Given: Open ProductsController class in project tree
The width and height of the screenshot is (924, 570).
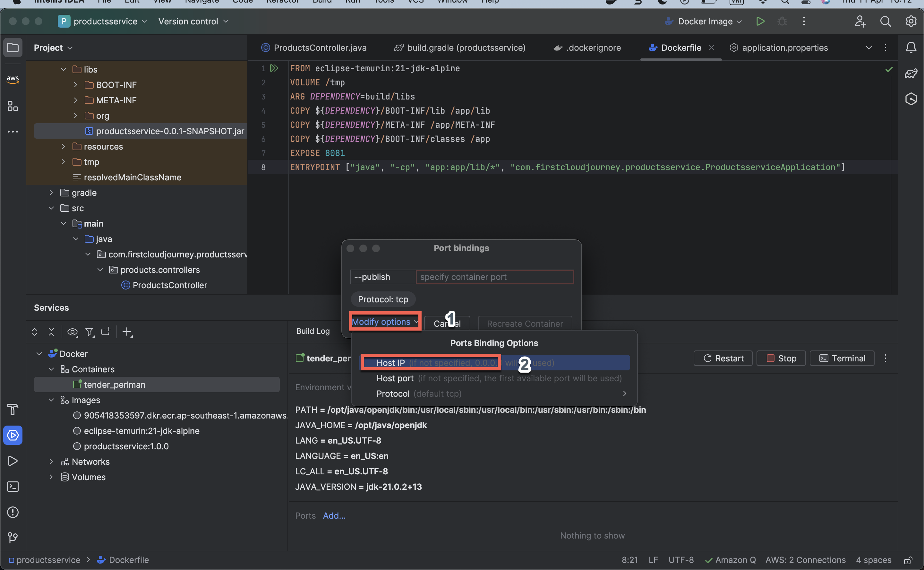Looking at the screenshot, I should [x=170, y=285].
